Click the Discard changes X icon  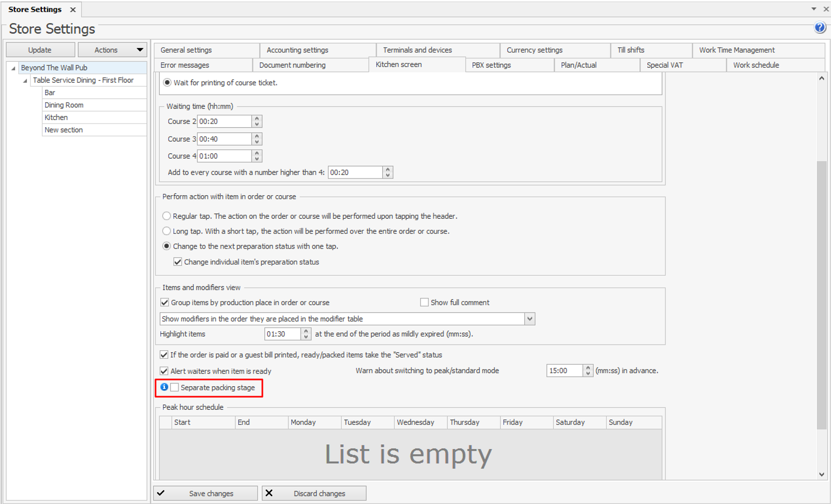pyautogui.click(x=269, y=493)
